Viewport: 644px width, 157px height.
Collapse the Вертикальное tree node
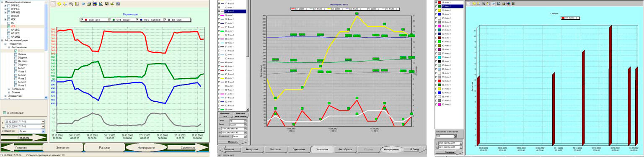(9, 47)
